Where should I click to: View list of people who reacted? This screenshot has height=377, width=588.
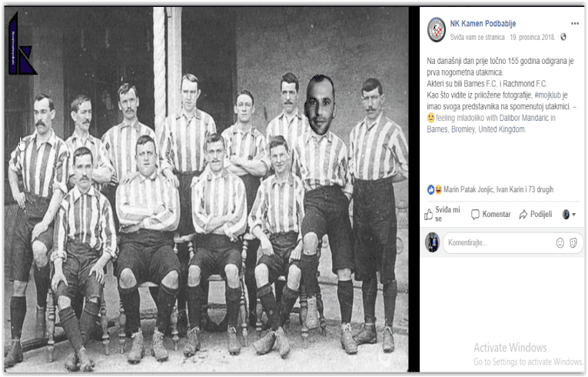pos(498,189)
